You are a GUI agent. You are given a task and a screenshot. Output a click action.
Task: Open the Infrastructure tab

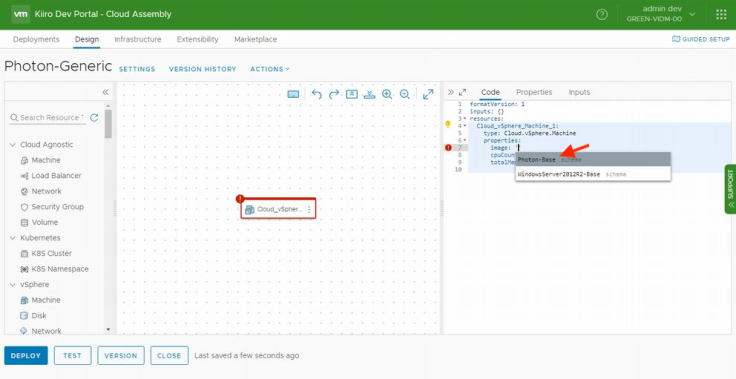coord(138,39)
